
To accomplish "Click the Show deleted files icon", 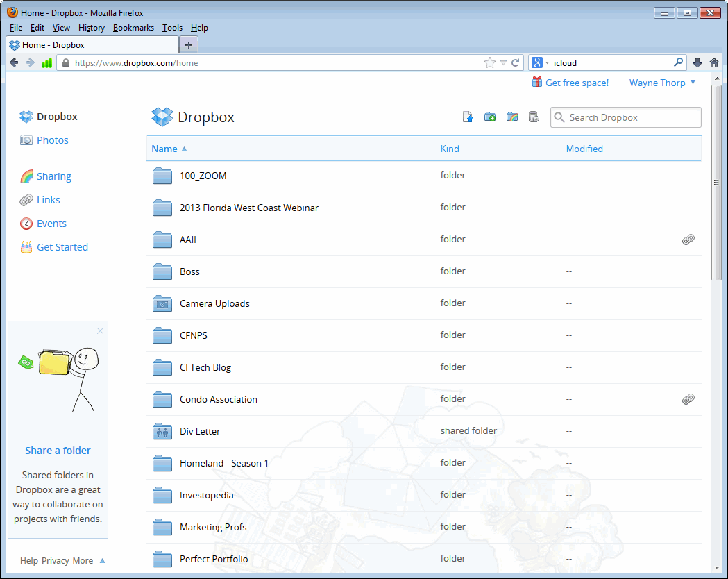I will coord(534,117).
